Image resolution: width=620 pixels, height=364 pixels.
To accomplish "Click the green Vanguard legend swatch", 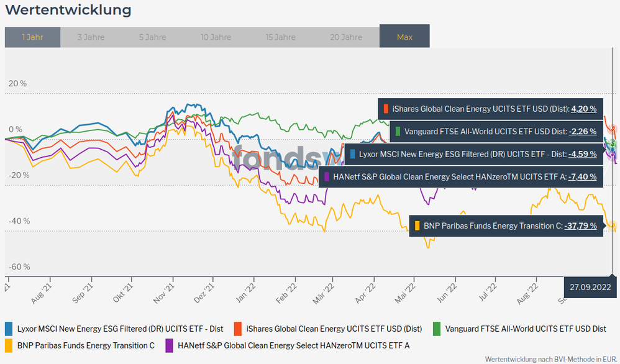I will point(438,329).
